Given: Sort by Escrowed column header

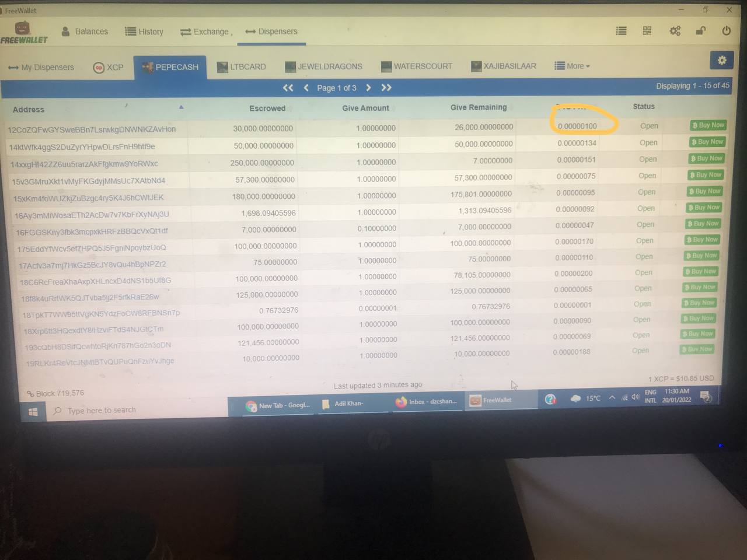Looking at the screenshot, I should (267, 108).
